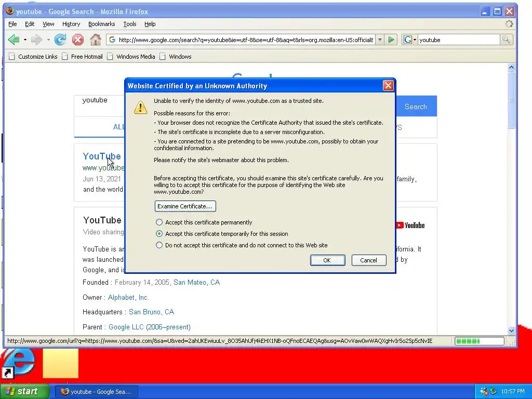Click the system tray safely remove hardware icon
This screenshot has height=399, width=532.
[493, 392]
